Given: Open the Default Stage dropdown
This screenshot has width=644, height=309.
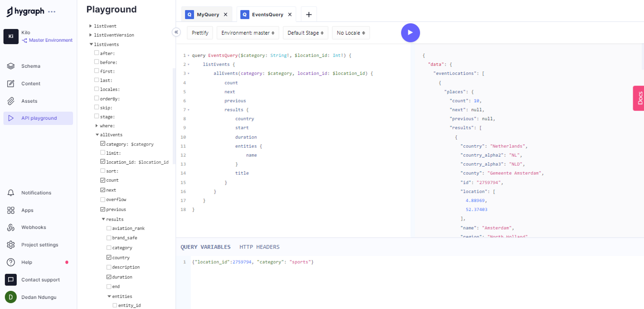Looking at the screenshot, I should tap(305, 33).
